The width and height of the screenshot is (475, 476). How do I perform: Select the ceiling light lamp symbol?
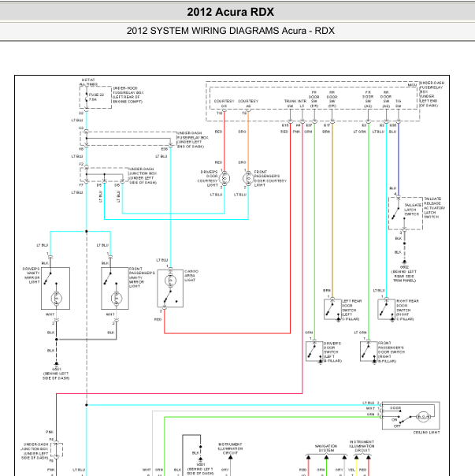tap(423, 417)
